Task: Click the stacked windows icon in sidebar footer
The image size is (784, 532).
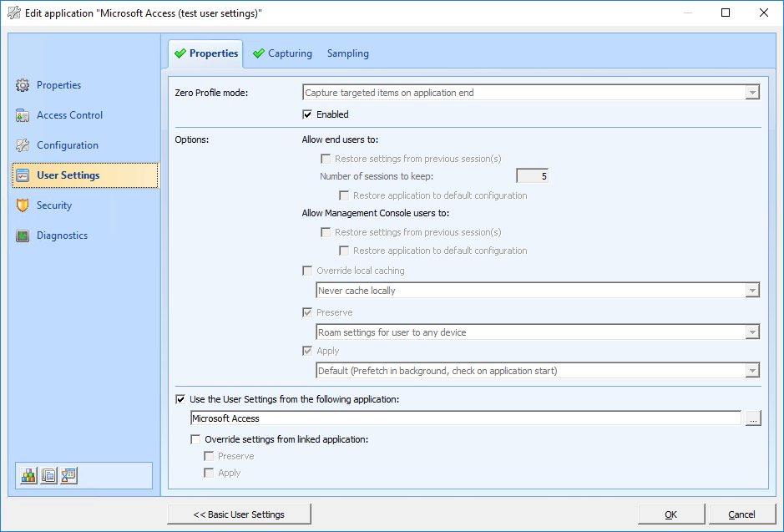Action: coord(49,475)
